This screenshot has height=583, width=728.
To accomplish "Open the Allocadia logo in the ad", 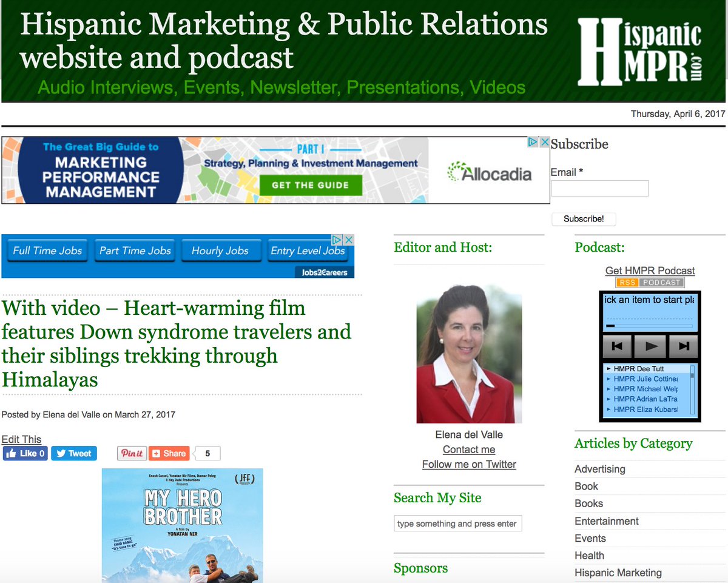I will point(490,173).
